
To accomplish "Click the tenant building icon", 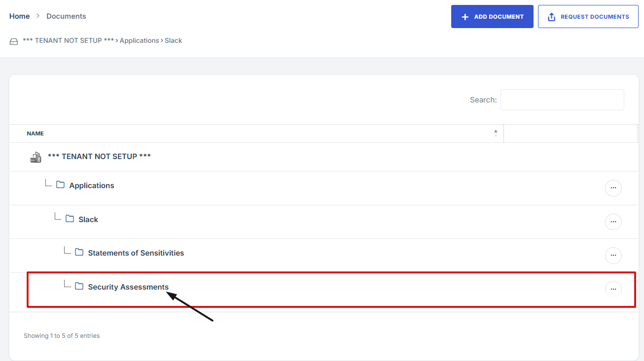I will click(x=36, y=157).
